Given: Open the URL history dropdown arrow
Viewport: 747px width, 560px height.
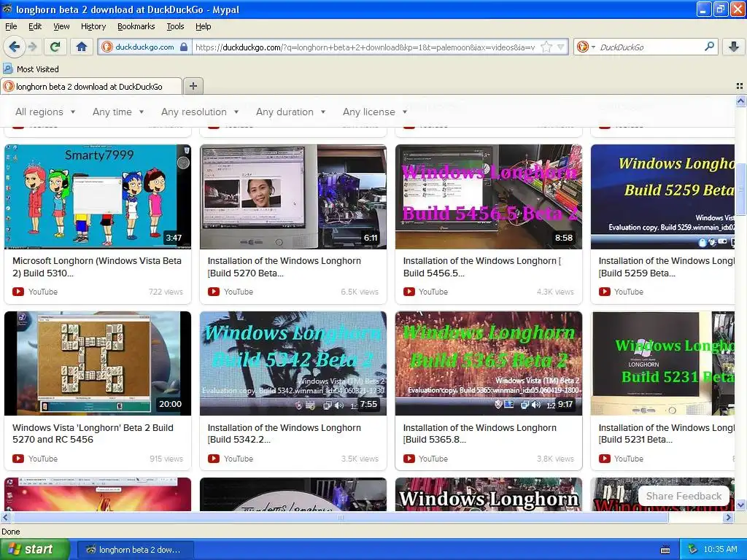Looking at the screenshot, I should coord(561,47).
